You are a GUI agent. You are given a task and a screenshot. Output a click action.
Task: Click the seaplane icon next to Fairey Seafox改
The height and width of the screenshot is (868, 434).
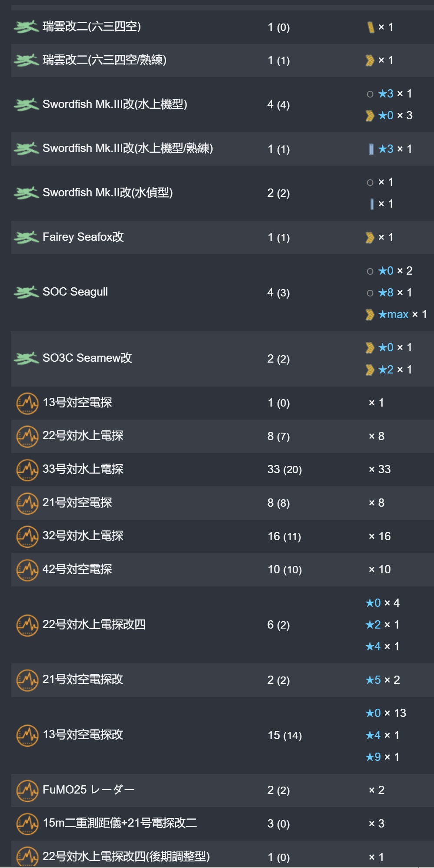(27, 237)
